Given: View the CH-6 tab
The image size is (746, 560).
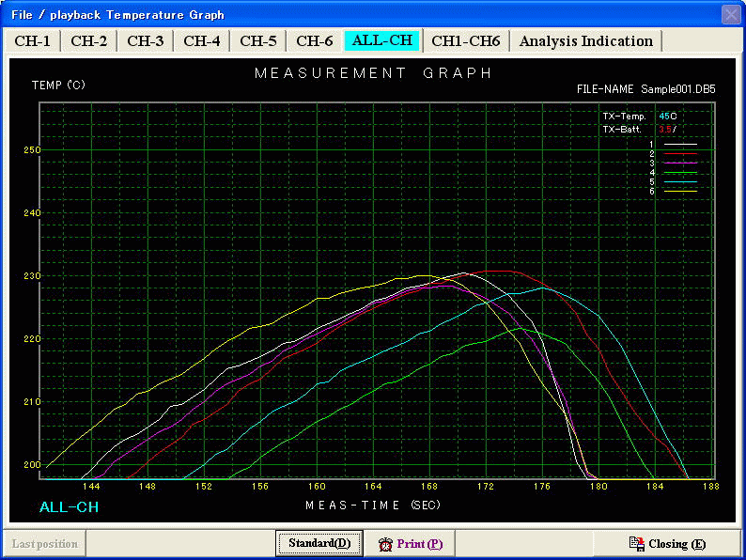Looking at the screenshot, I should 315,41.
